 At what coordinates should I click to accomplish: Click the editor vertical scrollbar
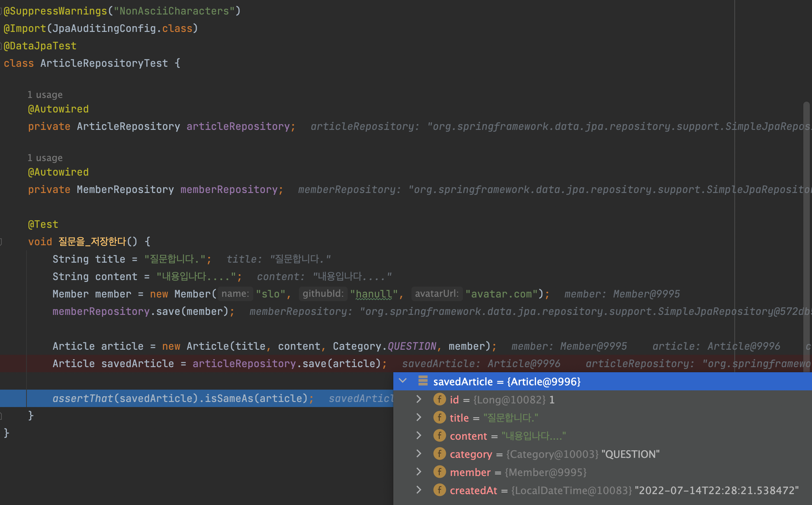pos(806,218)
